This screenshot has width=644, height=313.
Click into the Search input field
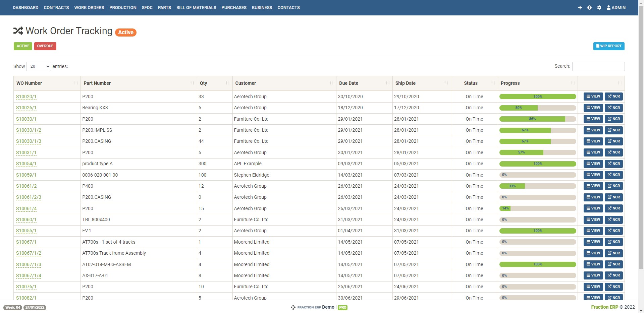click(598, 66)
